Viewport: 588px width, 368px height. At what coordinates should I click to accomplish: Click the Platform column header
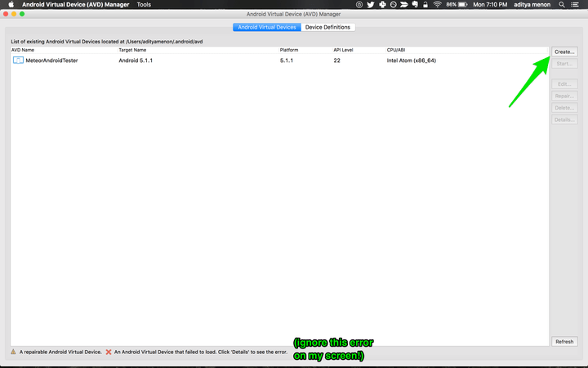pyautogui.click(x=289, y=50)
